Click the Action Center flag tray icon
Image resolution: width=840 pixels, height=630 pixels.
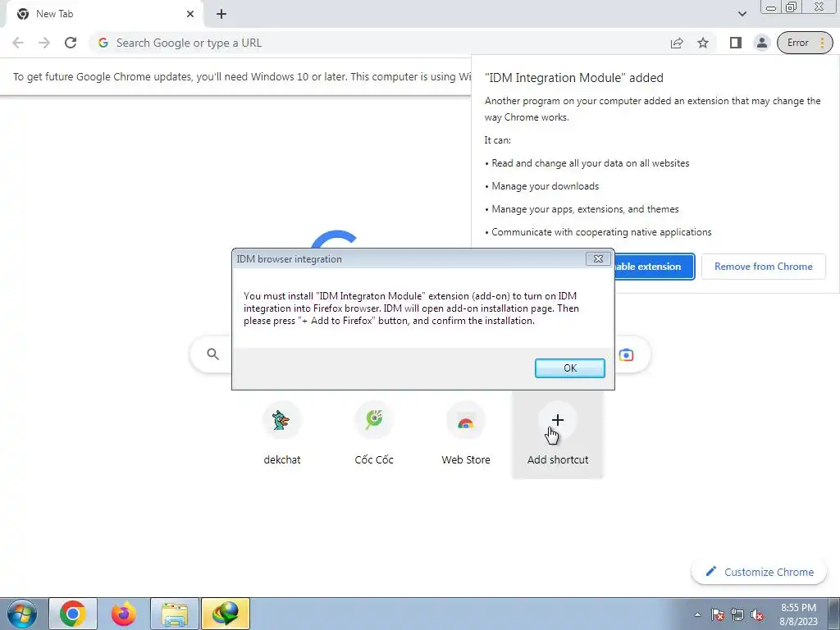pyautogui.click(x=718, y=614)
